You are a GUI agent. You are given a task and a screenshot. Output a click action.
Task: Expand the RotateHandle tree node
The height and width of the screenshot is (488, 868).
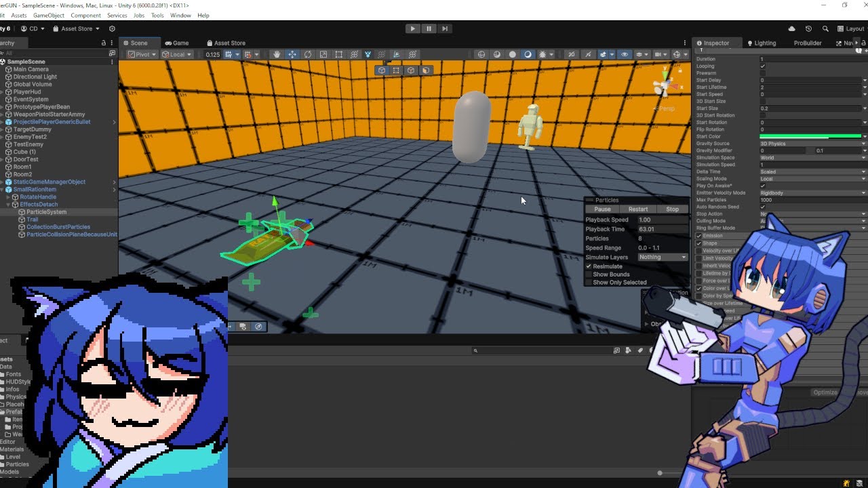tap(8, 197)
